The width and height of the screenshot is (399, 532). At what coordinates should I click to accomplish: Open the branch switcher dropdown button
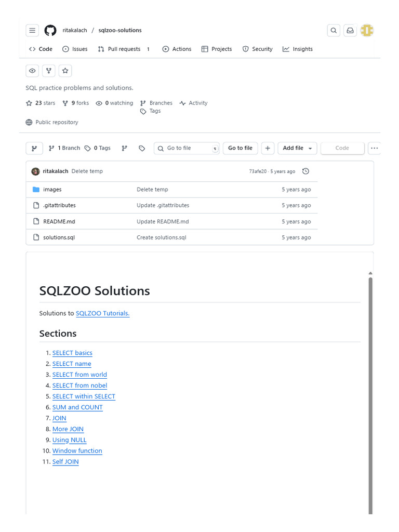(34, 148)
